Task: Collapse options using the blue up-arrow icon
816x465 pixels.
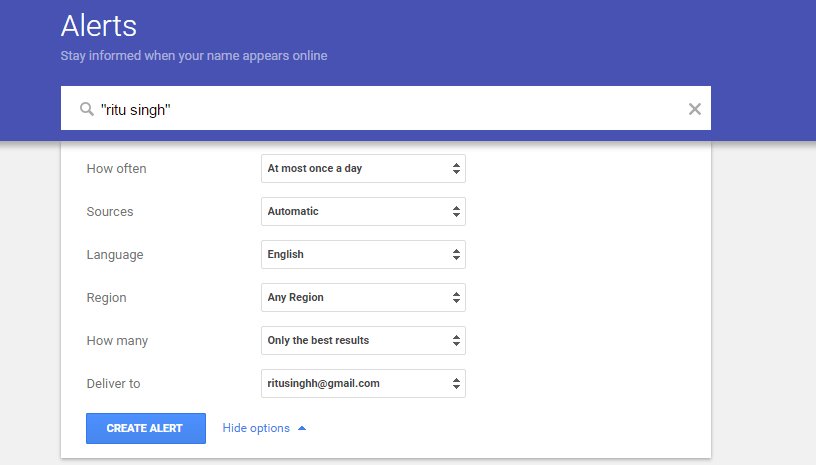Action: click(x=302, y=428)
